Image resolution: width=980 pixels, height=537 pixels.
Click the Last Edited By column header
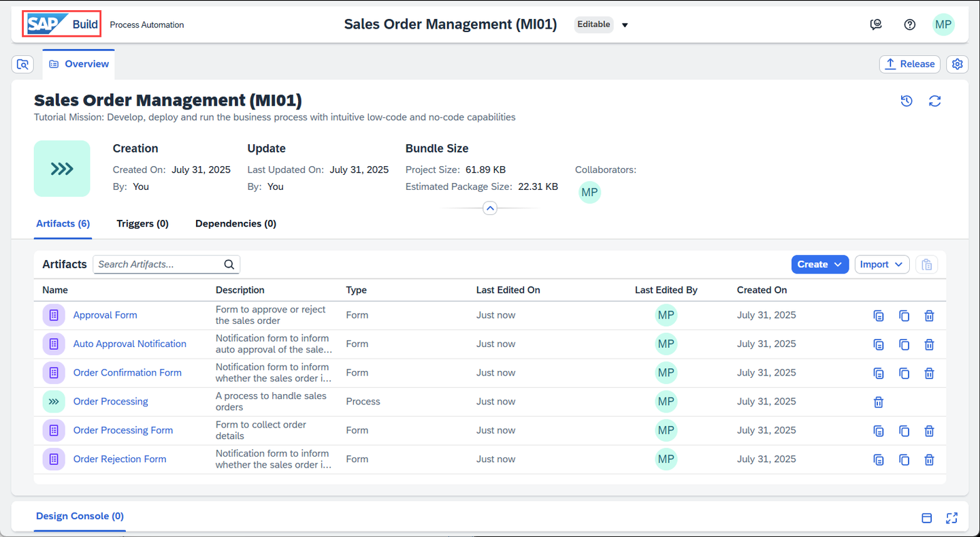coord(666,290)
